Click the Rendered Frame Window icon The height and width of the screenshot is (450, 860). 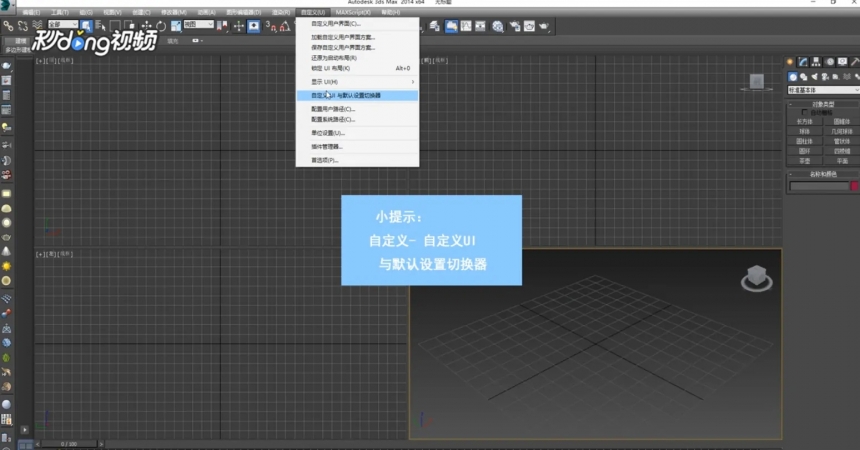click(x=529, y=26)
